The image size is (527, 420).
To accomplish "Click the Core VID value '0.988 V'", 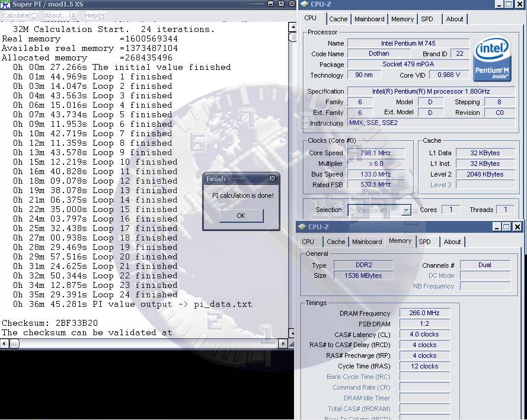I will pyautogui.click(x=449, y=75).
